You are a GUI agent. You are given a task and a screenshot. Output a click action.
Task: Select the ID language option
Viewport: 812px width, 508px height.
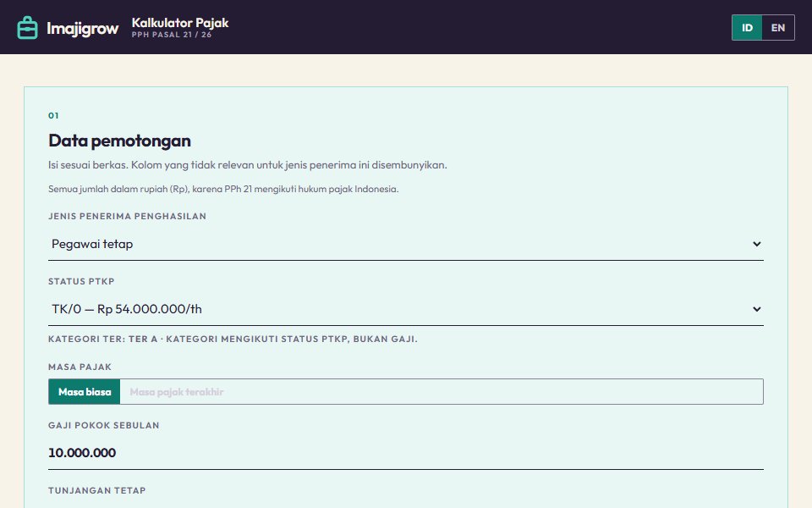point(747,27)
